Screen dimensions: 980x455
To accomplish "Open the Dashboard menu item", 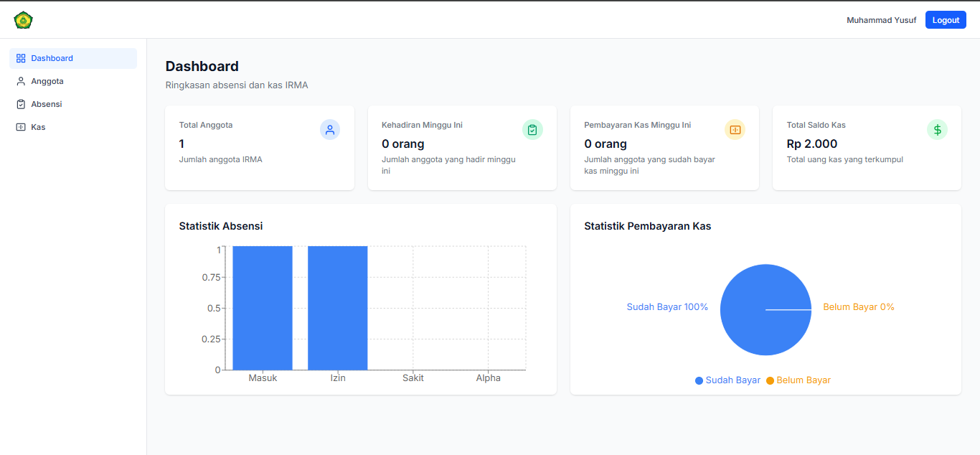I will [52, 58].
